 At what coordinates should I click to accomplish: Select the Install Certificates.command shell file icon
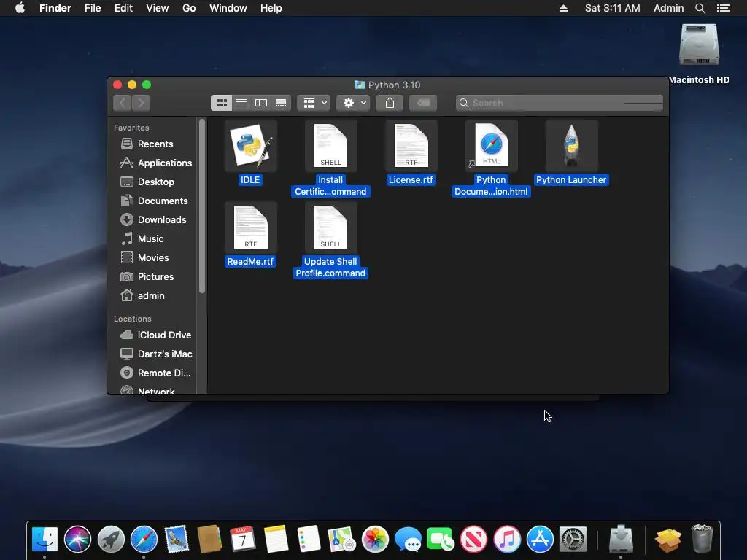point(330,146)
